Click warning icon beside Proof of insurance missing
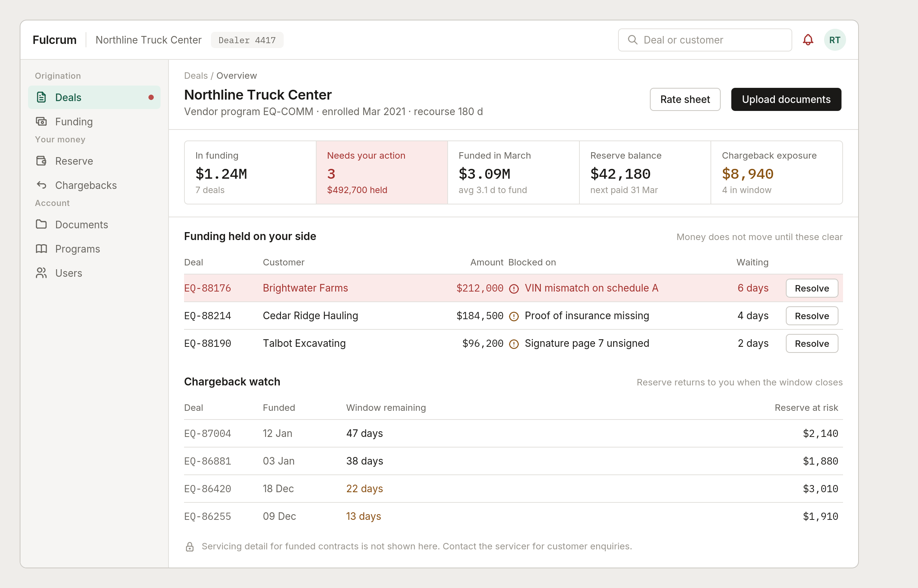This screenshot has width=918, height=588. [x=514, y=316]
